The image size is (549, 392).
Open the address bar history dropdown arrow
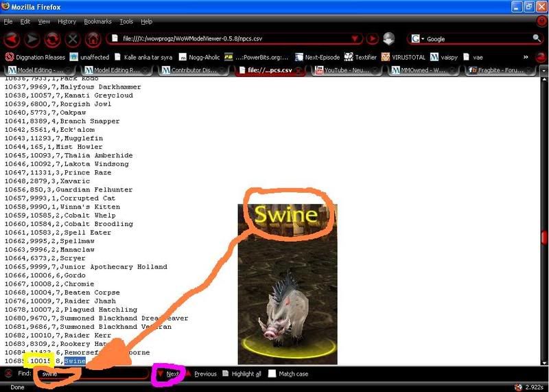point(355,38)
